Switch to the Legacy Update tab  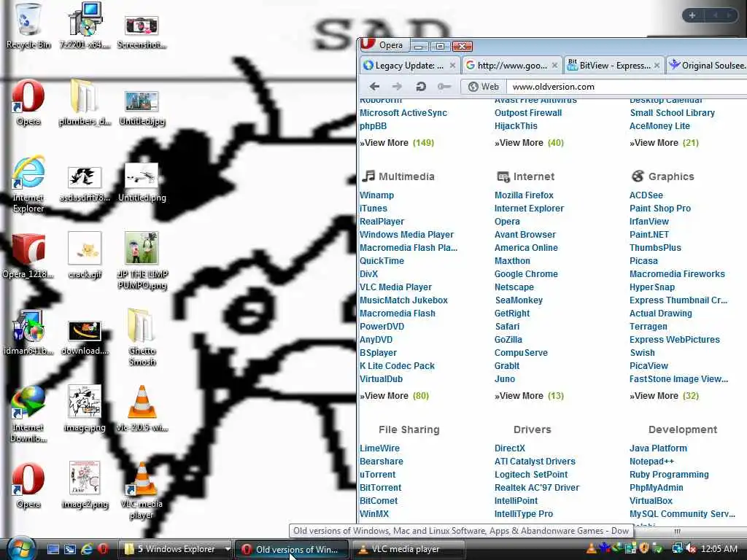409,65
